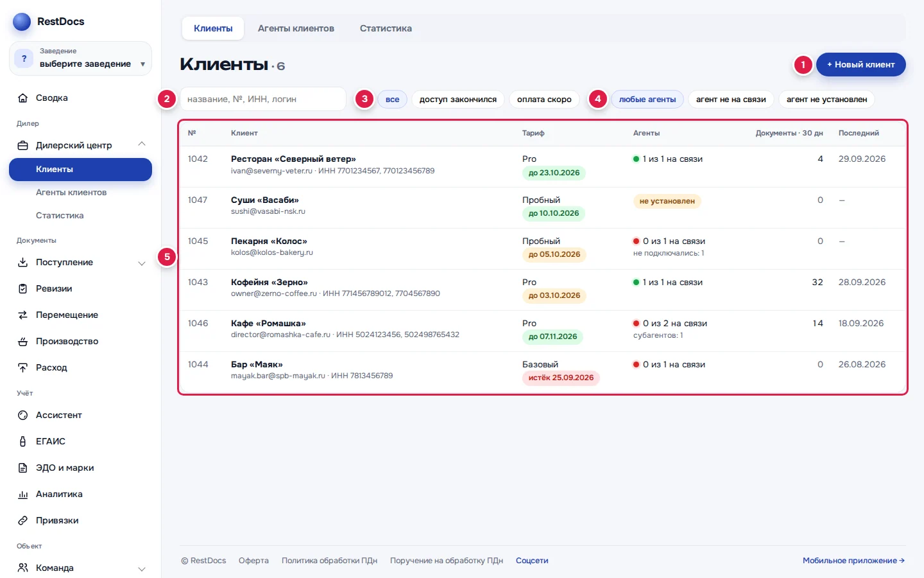Expand the Команда submenu chevron
Image resolution: width=924 pixels, height=578 pixels.
click(x=142, y=569)
